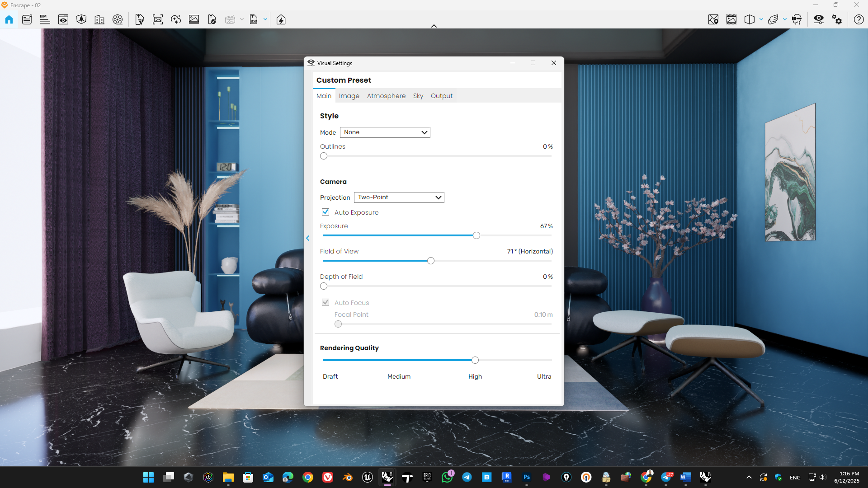Click the lightning house performance icon
868x488 pixels.
(281, 19)
